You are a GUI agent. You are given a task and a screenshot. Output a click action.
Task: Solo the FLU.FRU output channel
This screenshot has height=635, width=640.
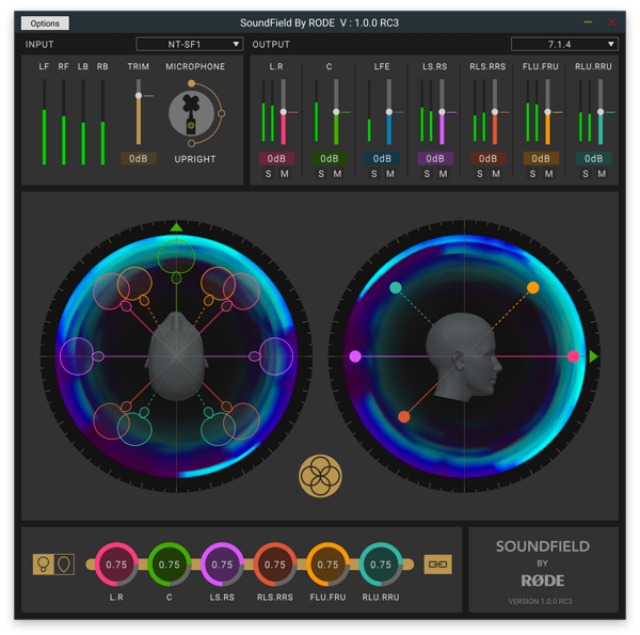[533, 174]
